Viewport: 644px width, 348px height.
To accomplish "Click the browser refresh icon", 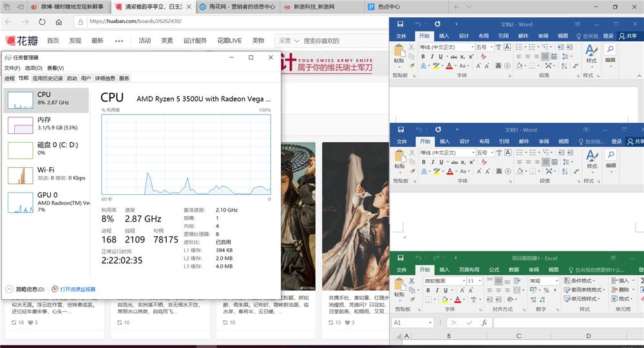I will click(43, 22).
